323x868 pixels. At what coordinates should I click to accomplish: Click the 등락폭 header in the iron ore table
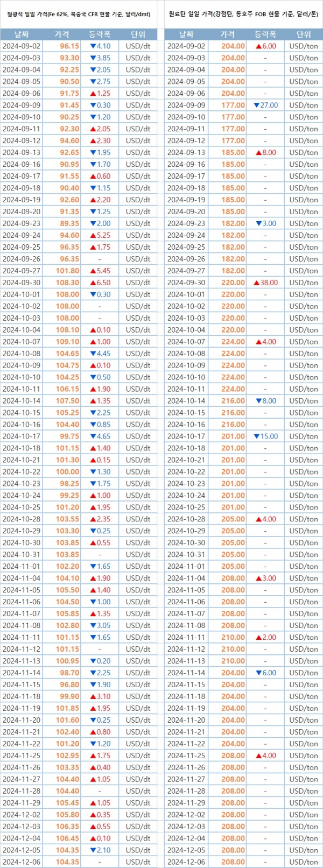click(x=100, y=34)
